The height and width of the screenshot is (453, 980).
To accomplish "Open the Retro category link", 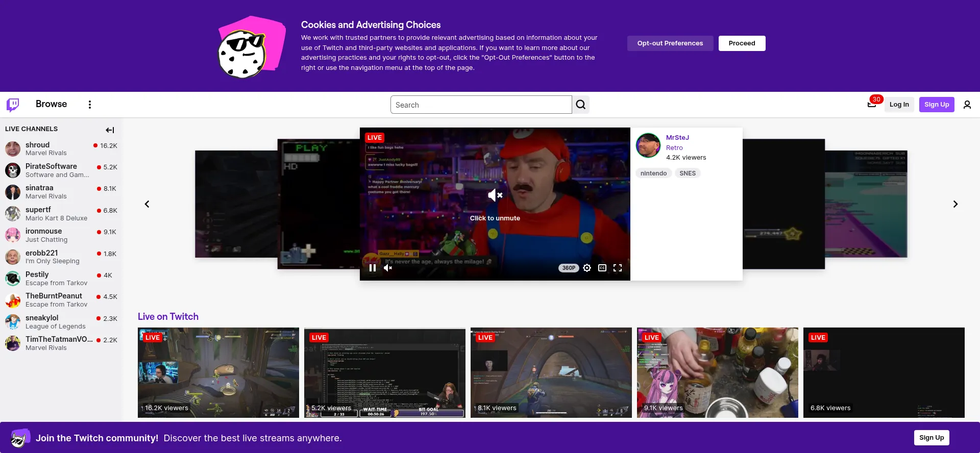I will click(x=674, y=147).
